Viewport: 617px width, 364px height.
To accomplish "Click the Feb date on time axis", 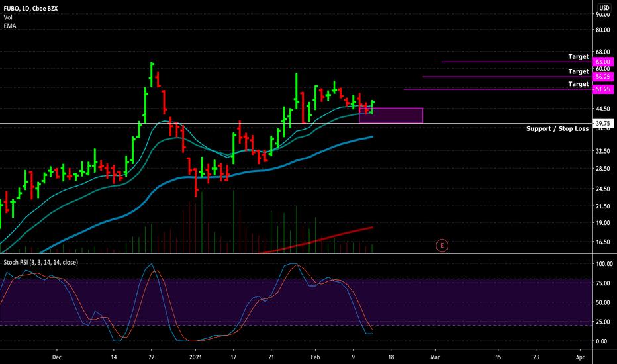I will tap(315, 357).
